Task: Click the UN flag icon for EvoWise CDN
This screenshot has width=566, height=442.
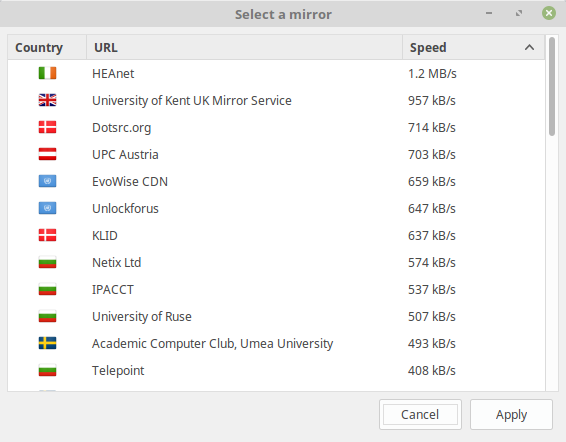Action: click(x=47, y=181)
